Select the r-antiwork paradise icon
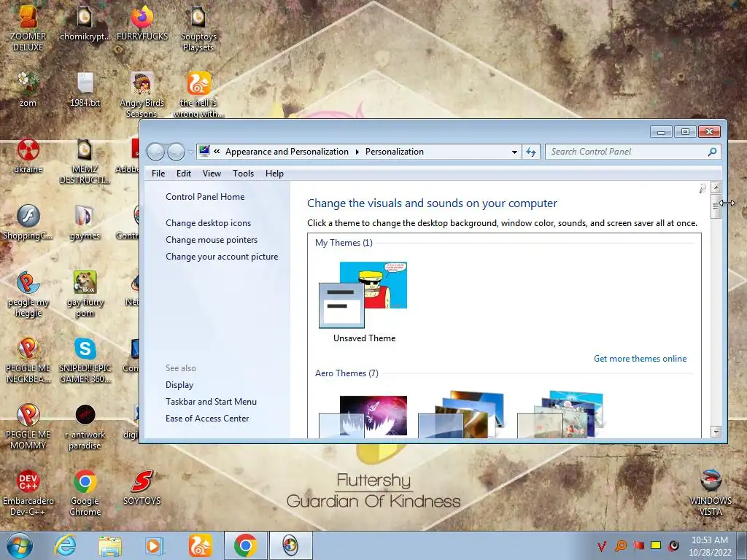The image size is (747, 560). (x=85, y=427)
